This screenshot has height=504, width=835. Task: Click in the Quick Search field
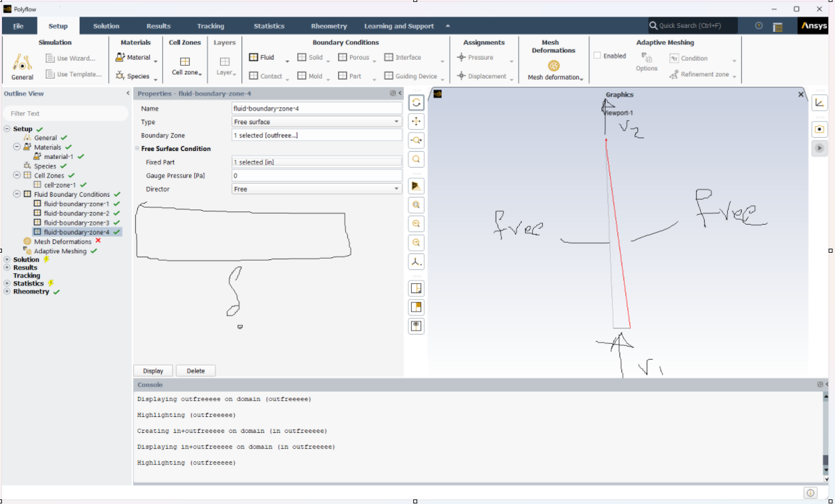[x=693, y=26]
